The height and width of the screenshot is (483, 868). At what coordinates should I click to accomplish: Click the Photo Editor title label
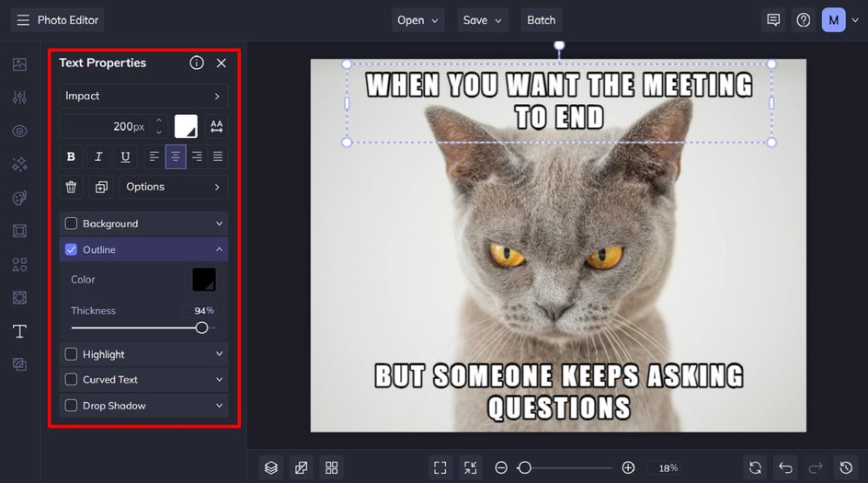pos(68,20)
